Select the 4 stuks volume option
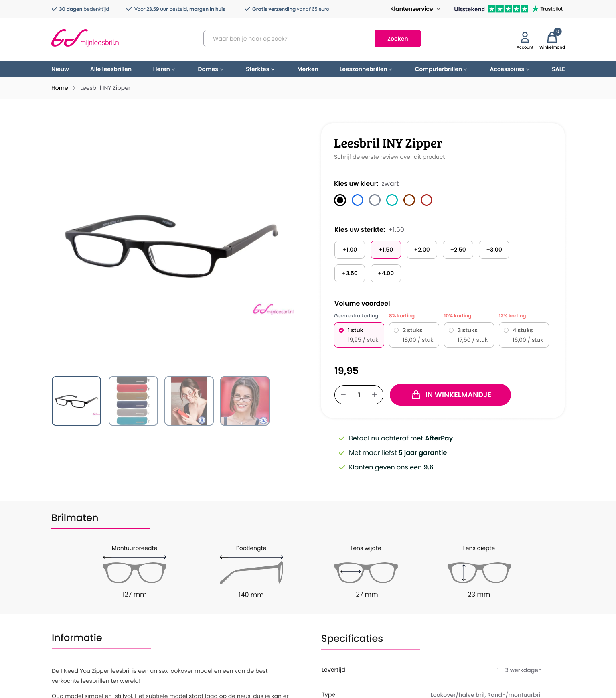 (524, 335)
